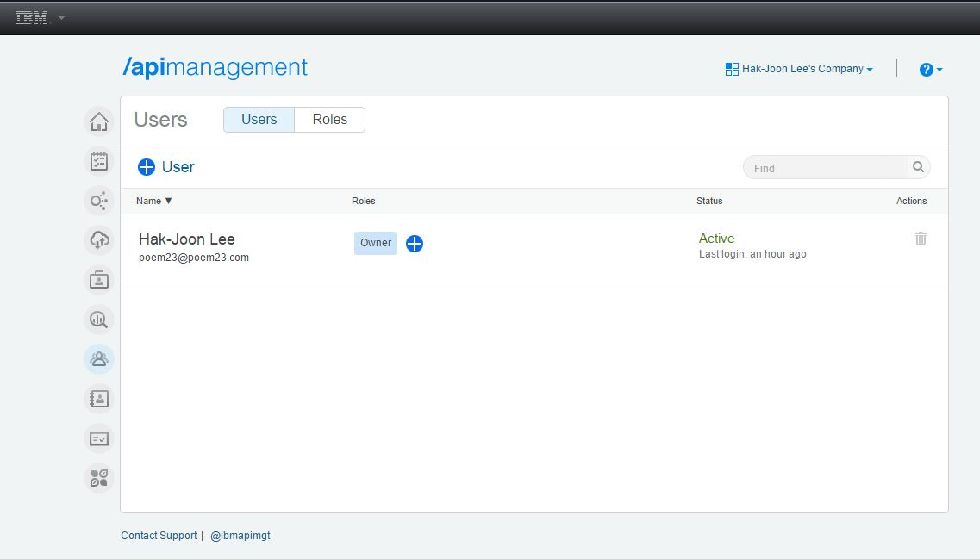Click the search magnifier in Find box
Image resolution: width=980 pixels, height=559 pixels.
point(918,167)
